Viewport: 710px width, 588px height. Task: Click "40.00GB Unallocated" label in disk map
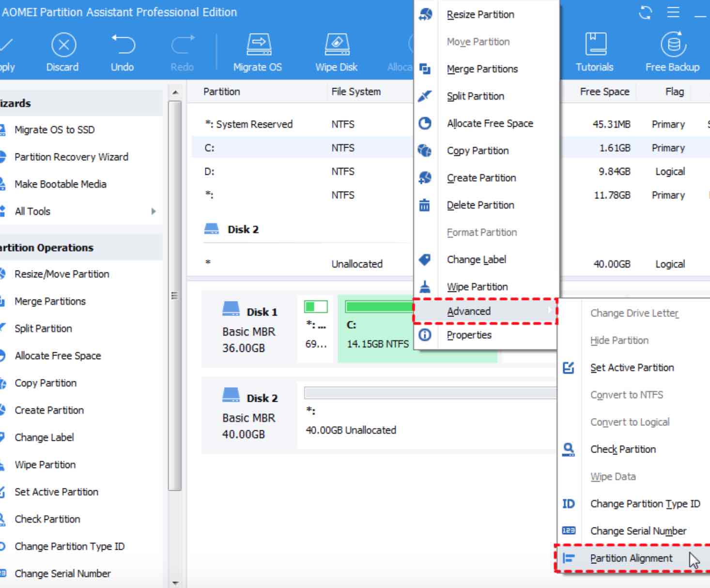[351, 430]
